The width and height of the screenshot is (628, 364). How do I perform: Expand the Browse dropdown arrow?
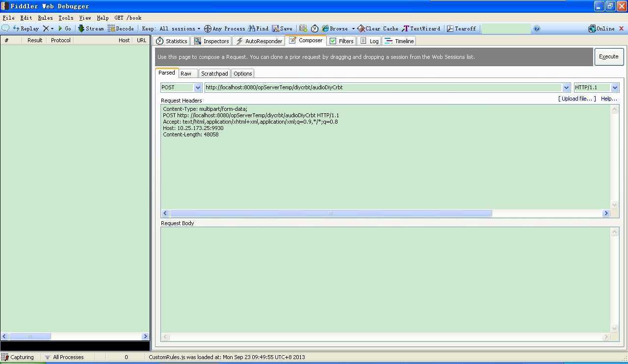[353, 28]
